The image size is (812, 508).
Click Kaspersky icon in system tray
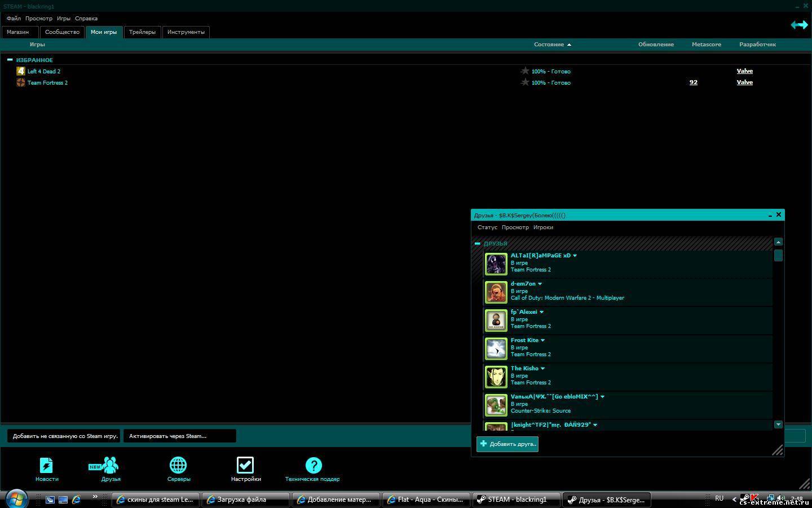[x=753, y=498]
